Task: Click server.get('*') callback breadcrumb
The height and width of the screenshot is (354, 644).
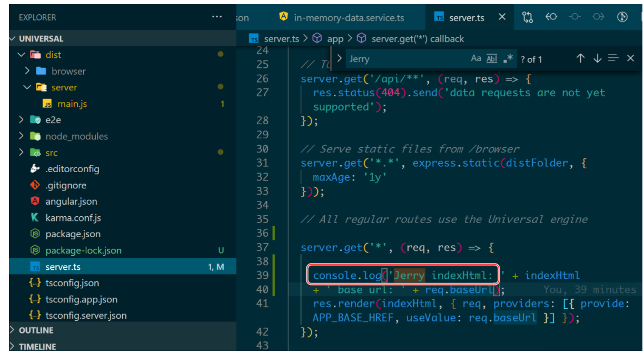Action: click(x=418, y=38)
